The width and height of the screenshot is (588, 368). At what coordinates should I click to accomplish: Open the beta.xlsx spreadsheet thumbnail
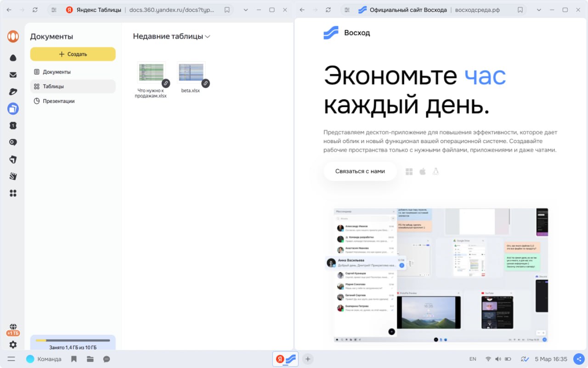[191, 72]
